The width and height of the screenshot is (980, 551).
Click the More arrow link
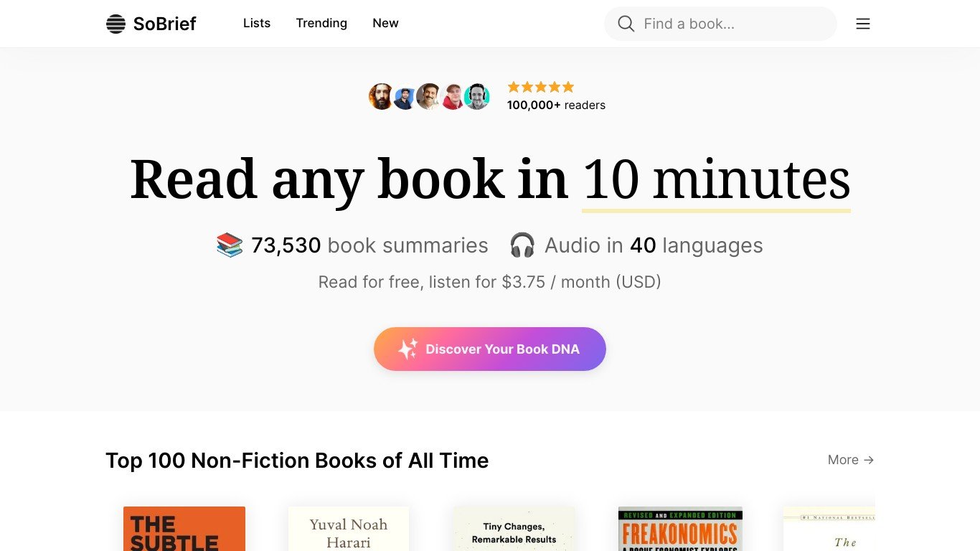(x=850, y=460)
